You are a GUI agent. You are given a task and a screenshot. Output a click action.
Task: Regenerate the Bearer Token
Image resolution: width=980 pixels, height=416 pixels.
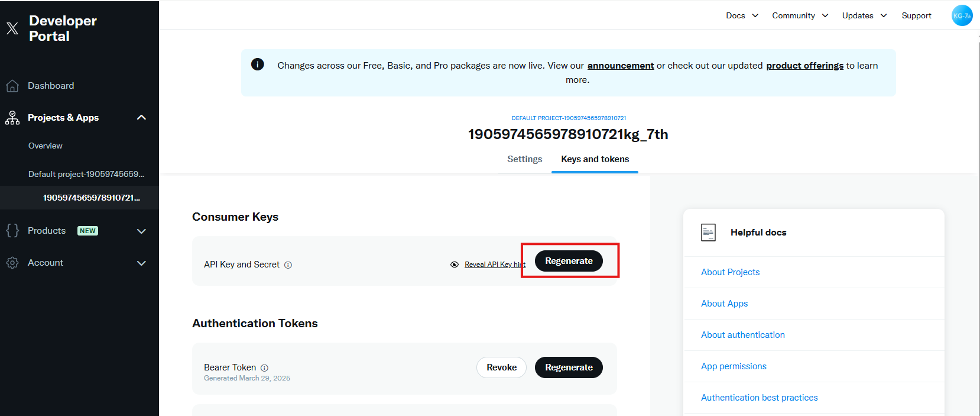569,367
